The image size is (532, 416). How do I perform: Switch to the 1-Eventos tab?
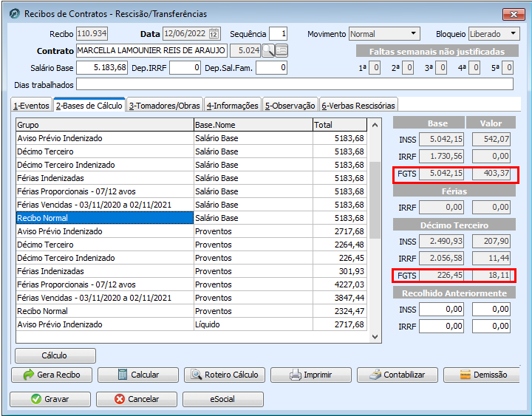tap(31, 106)
